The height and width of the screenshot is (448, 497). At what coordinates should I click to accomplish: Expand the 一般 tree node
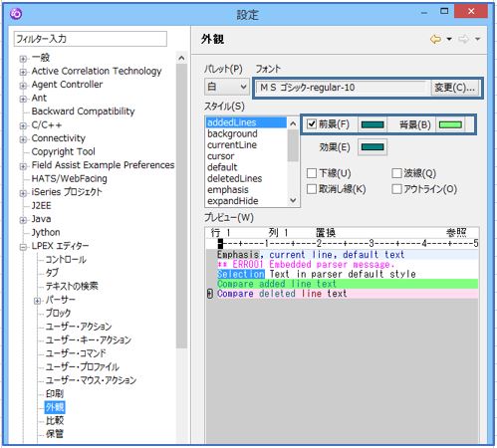point(23,59)
